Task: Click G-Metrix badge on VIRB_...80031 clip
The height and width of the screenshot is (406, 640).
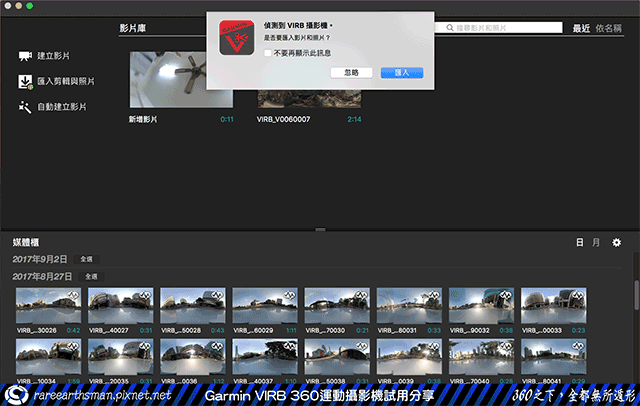Action: [x=434, y=295]
